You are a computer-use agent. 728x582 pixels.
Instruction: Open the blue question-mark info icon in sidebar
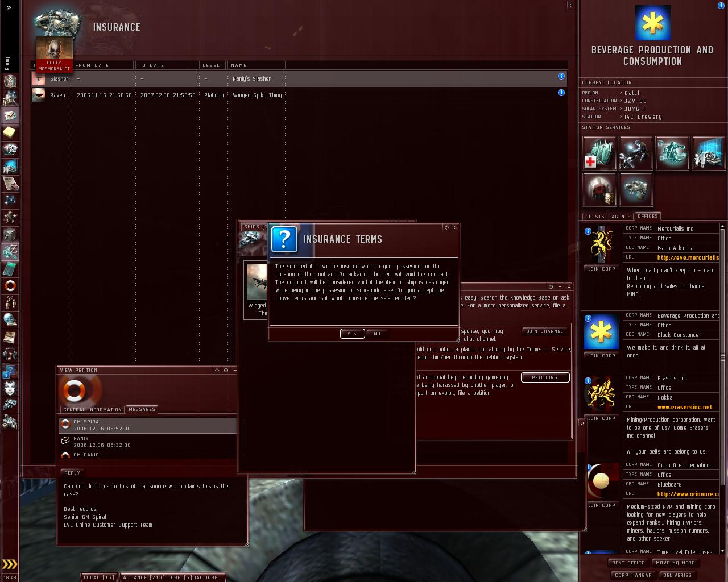pos(10,371)
